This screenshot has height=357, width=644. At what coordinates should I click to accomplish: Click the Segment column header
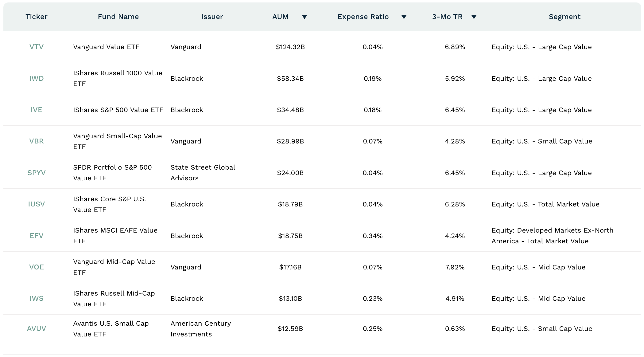point(564,17)
